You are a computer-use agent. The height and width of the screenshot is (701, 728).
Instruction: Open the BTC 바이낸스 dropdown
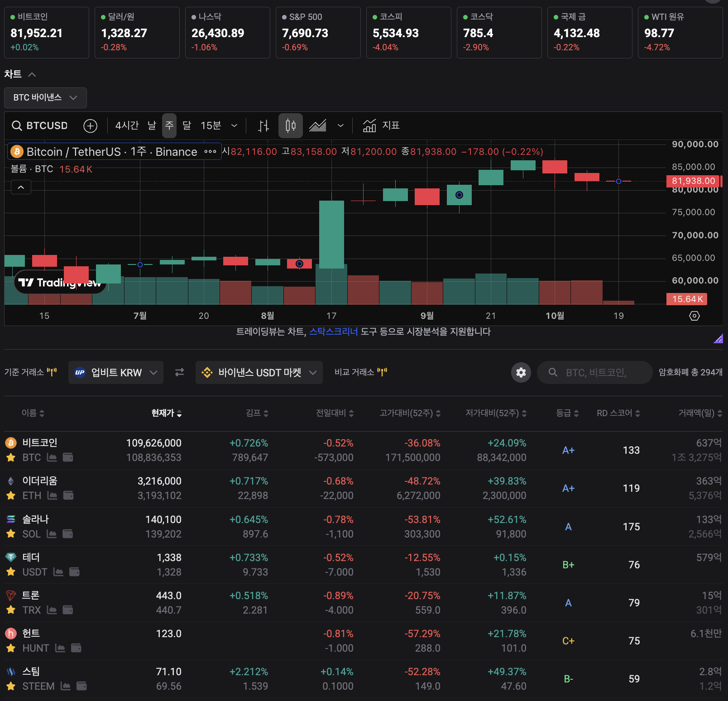(x=45, y=98)
